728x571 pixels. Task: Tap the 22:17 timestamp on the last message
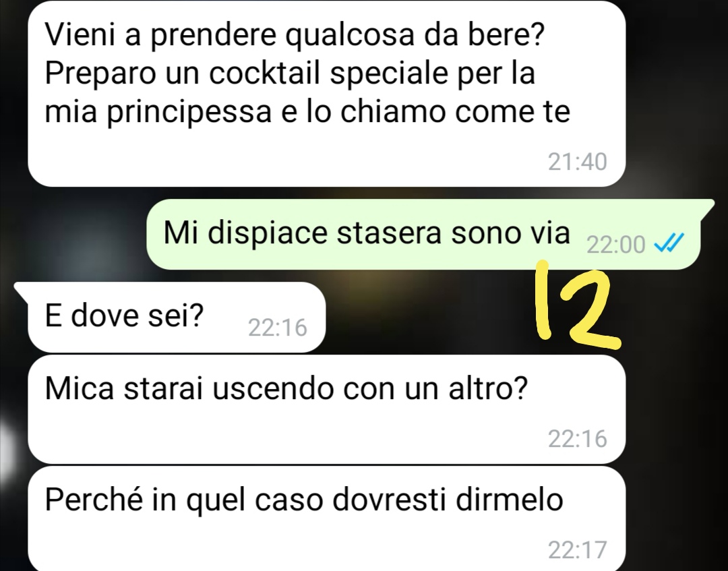(x=577, y=550)
